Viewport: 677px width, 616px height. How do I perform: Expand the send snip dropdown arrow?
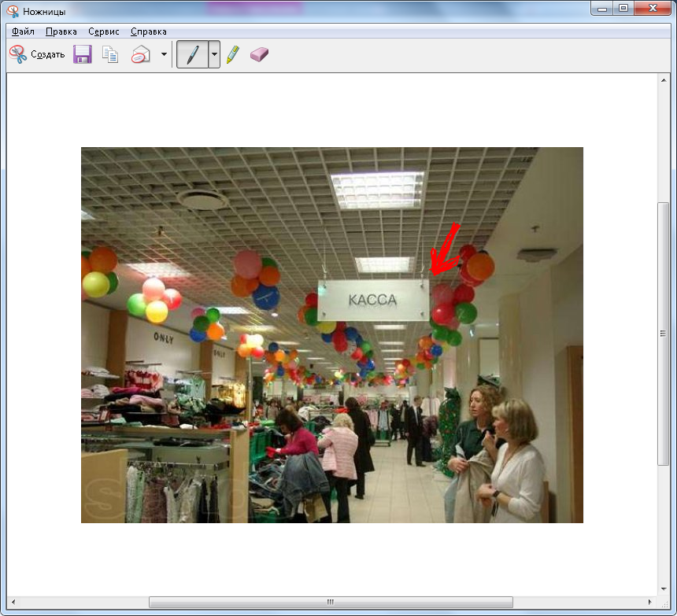pyautogui.click(x=164, y=54)
